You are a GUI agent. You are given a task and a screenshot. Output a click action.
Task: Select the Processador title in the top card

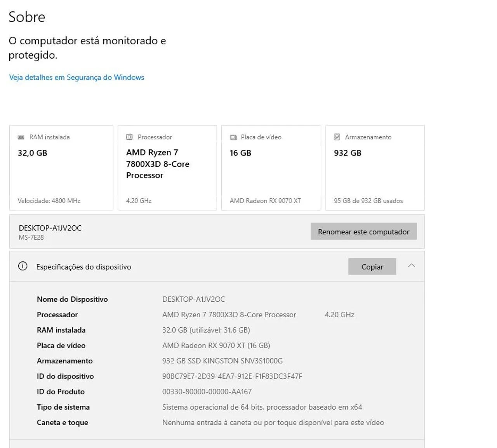click(x=155, y=137)
